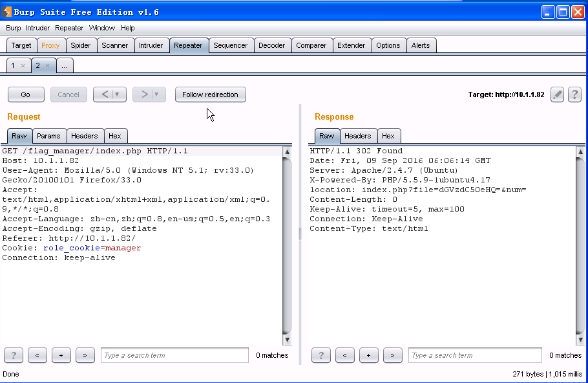Image resolution: width=588 pixels, height=383 pixels.
Task: Open the Intruder menu
Action: tap(37, 28)
